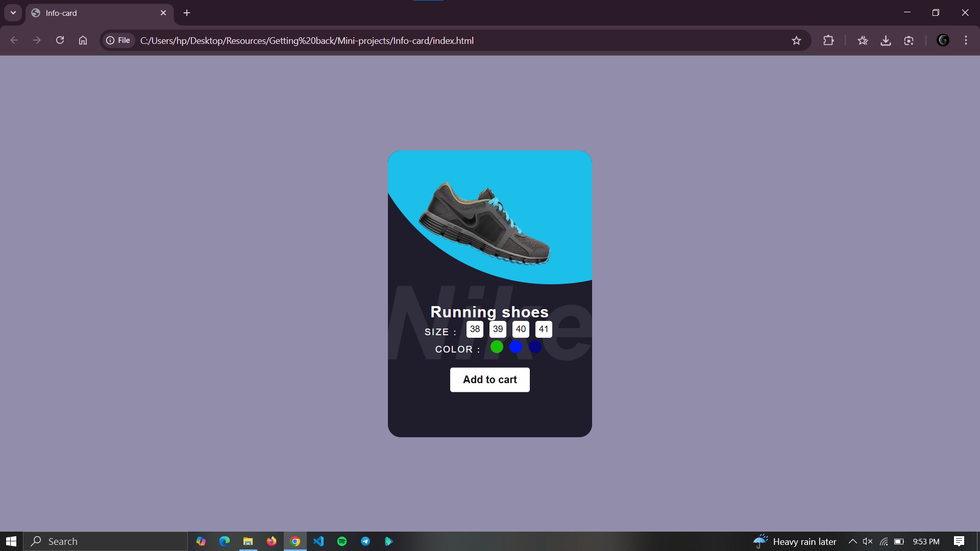
Task: Click the taskbar Search box
Action: [106, 541]
